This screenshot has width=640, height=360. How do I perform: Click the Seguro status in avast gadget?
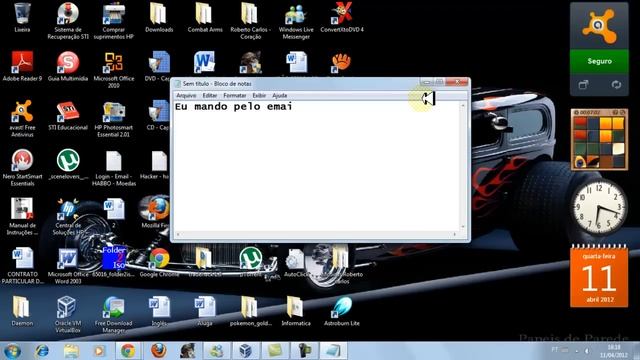tap(599, 61)
